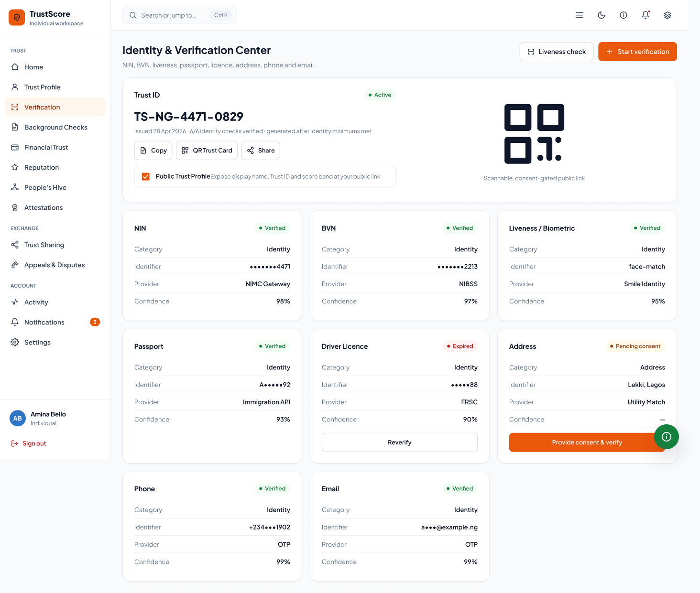Click the floating green info button

pyautogui.click(x=667, y=437)
